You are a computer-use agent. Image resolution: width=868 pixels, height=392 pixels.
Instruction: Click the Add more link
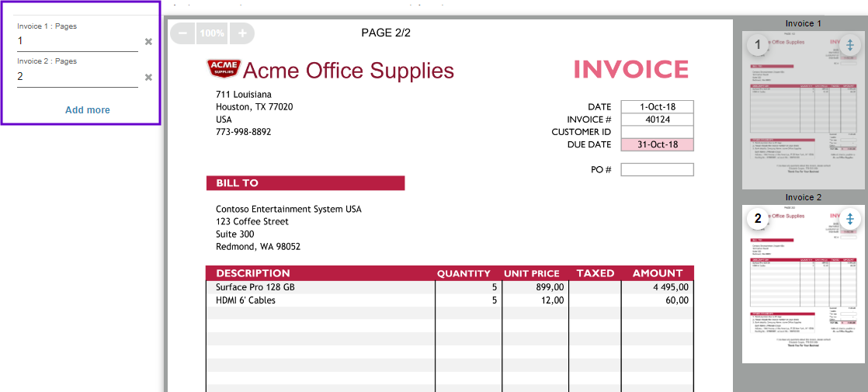(x=88, y=109)
